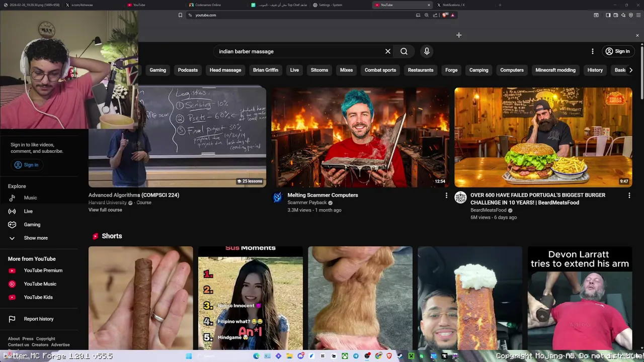
Task: Open Telegram from the taskbar
Action: point(356,356)
